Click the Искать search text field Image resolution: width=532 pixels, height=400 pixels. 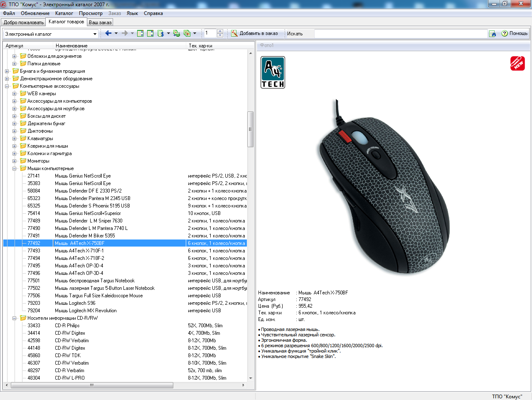401,34
